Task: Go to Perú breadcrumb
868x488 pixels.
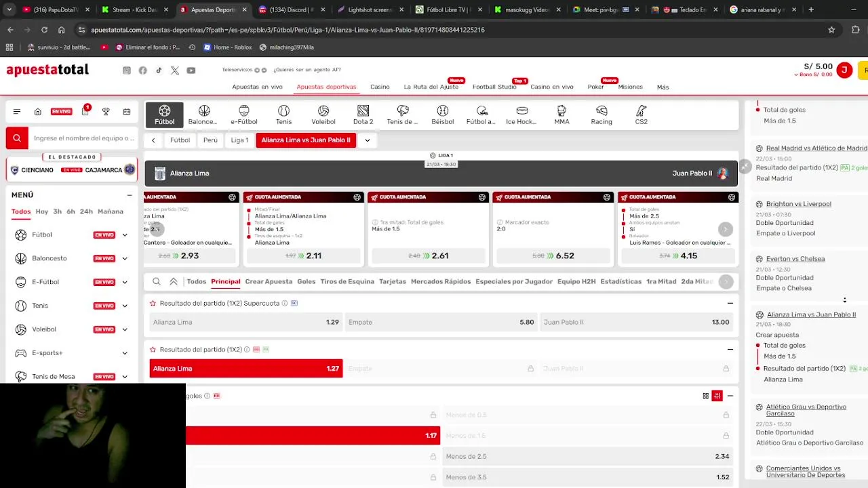Action: (210, 140)
